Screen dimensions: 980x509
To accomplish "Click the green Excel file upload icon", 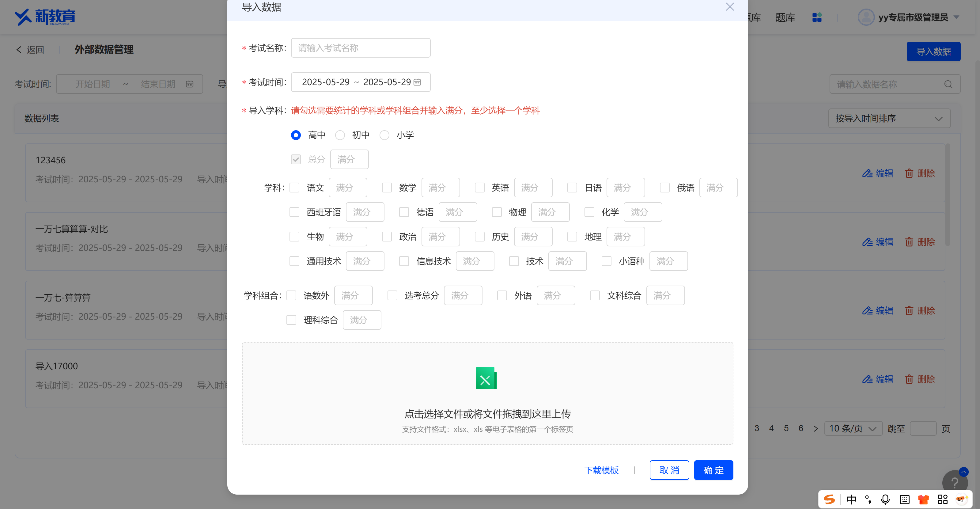I will (x=486, y=378).
